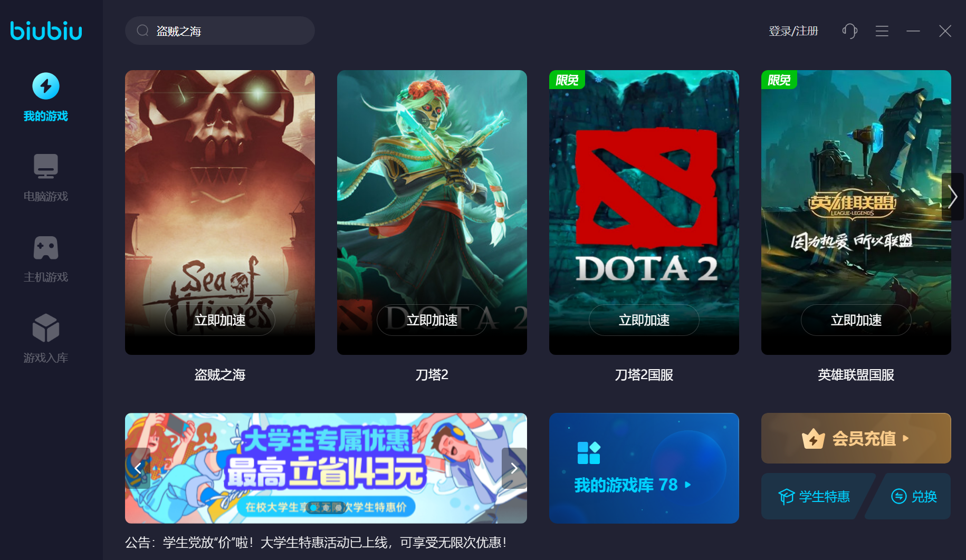Go to next banner slide arrow
This screenshot has height=560, width=966.
coord(514,468)
